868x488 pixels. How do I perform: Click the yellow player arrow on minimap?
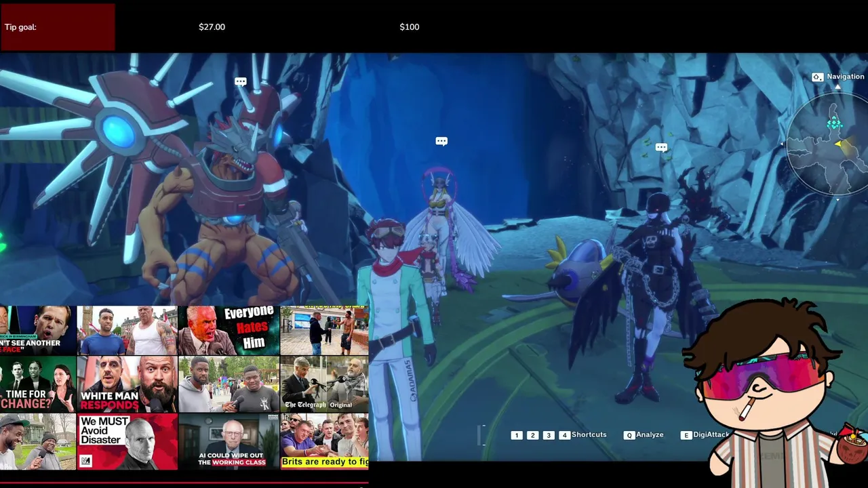pyautogui.click(x=840, y=144)
